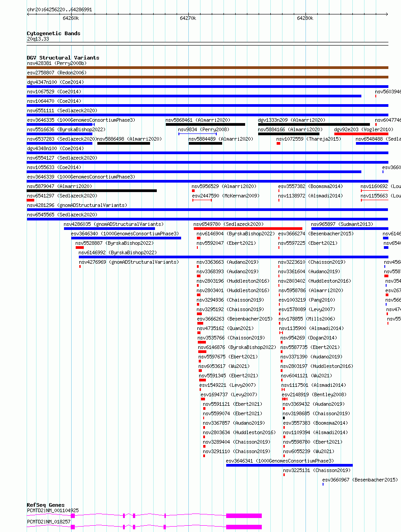Click nsv4735162 (Quan2021) label
The height and width of the screenshot is (532, 401).
(225, 329)
